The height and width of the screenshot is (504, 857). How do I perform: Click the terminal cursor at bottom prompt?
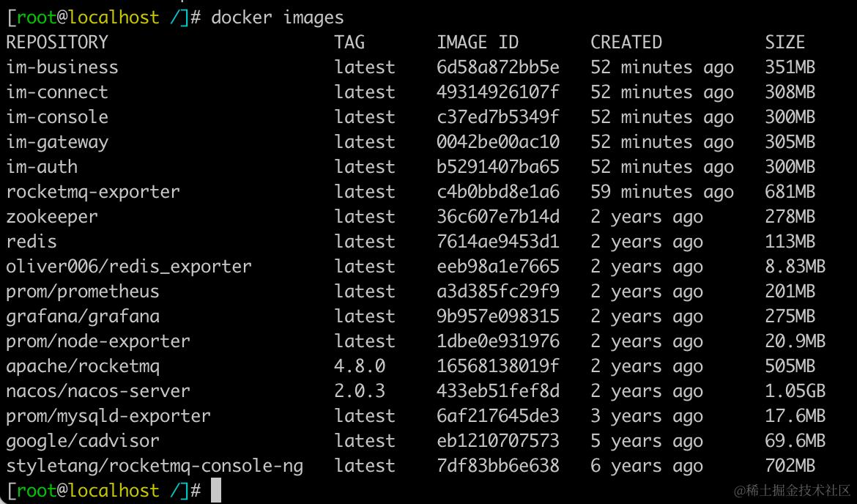point(216,490)
